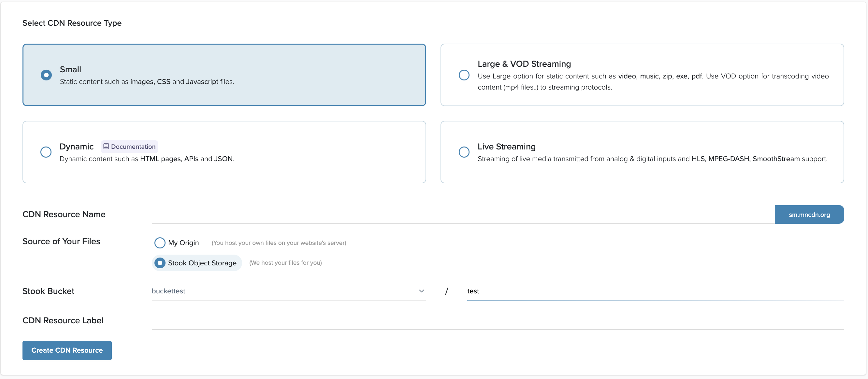The height and width of the screenshot is (379, 868).
Task: Choose the Dynamic resource type radio
Action: pos(46,152)
